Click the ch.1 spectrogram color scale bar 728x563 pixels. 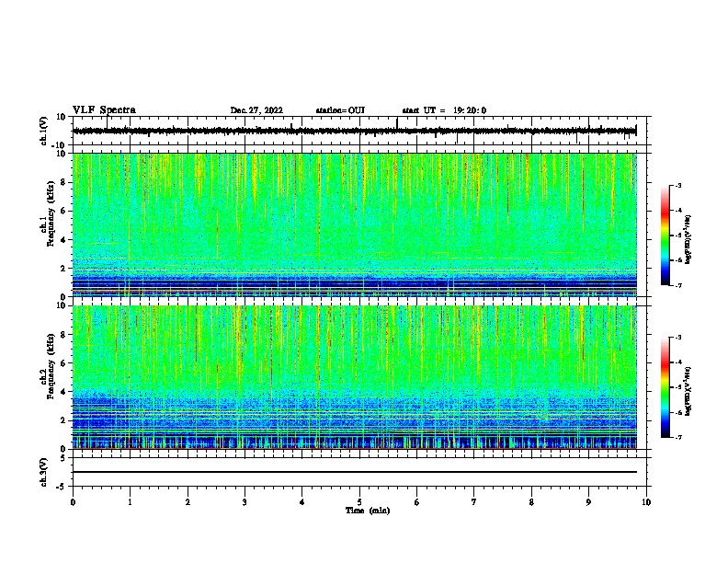coord(665,236)
